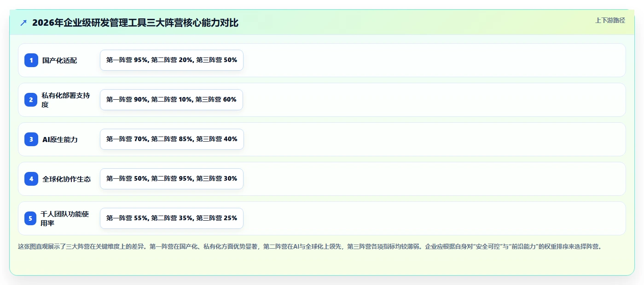This screenshot has height=285, width=644.
Task: Click the title 2026年企业级研发管理工具三大阵营核心能力对比
Action: [x=135, y=23]
